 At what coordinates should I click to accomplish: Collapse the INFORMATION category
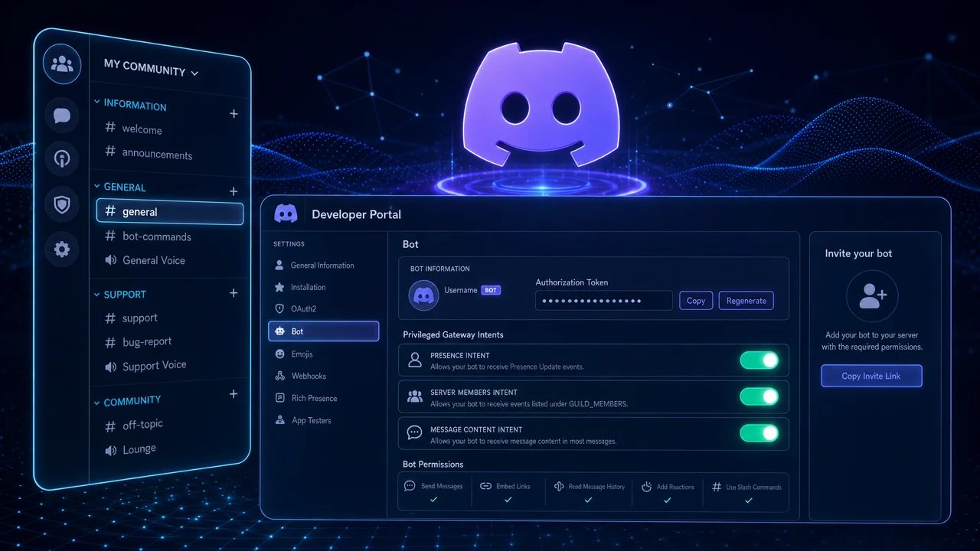(x=129, y=105)
